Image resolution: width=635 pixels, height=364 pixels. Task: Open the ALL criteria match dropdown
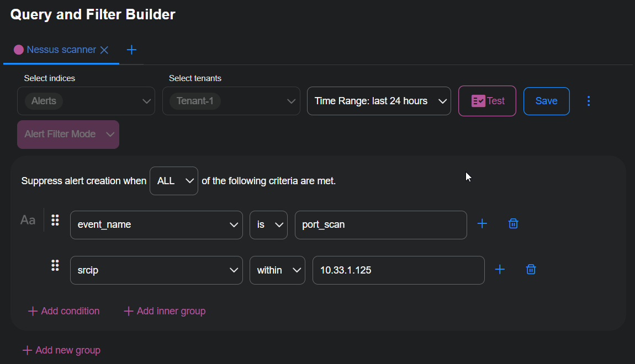(173, 180)
